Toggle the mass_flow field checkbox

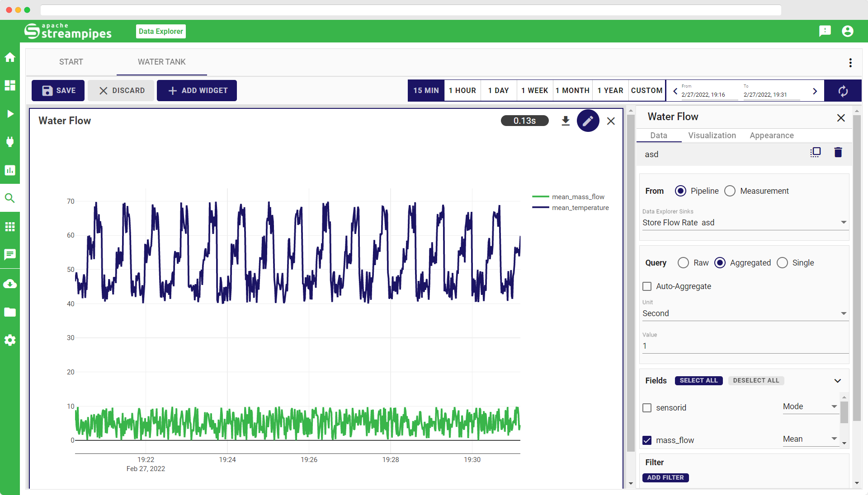click(x=647, y=440)
